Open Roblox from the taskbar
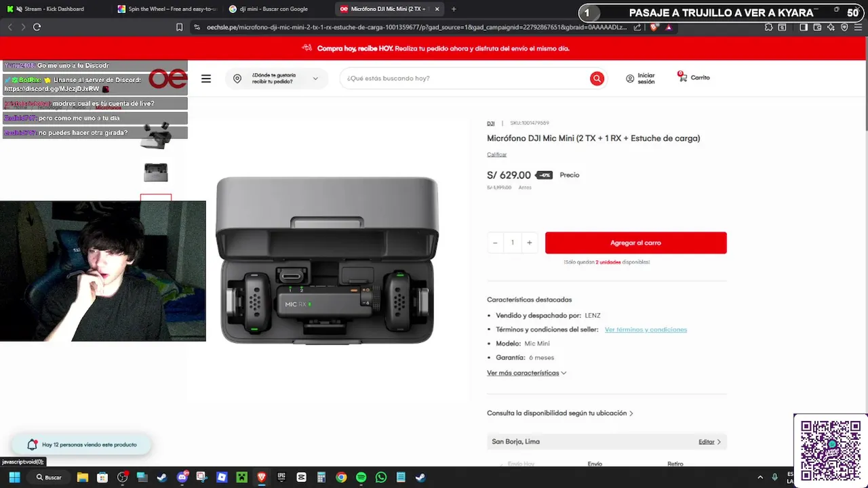 click(222, 477)
